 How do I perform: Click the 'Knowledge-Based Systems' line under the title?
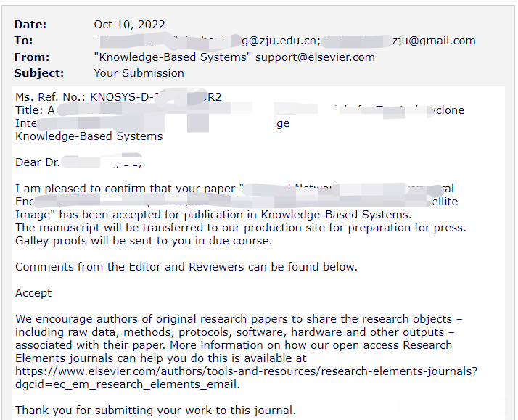point(89,136)
